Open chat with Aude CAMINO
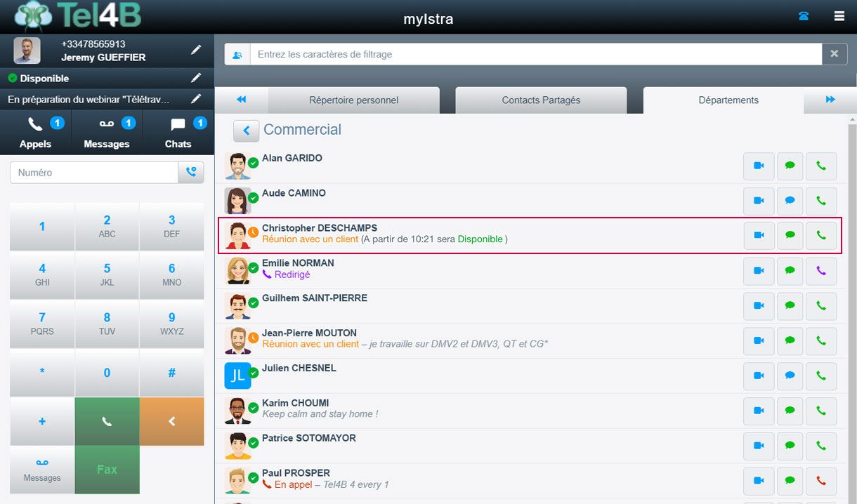The image size is (857, 504). (x=790, y=201)
